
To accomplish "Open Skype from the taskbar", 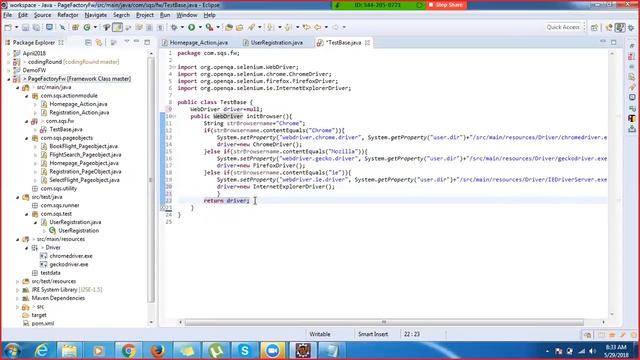I will pos(245,351).
